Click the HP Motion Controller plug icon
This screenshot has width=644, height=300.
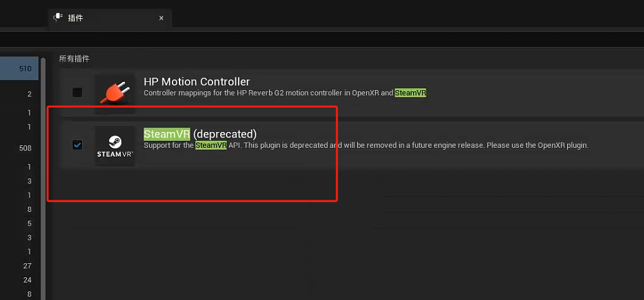pos(115,94)
